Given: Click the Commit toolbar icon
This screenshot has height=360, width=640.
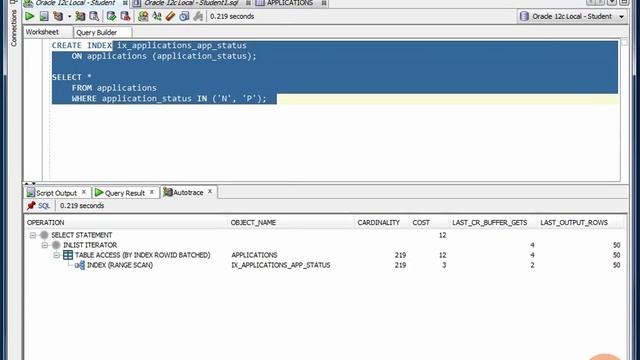Looking at the screenshot, I should click(111, 16).
